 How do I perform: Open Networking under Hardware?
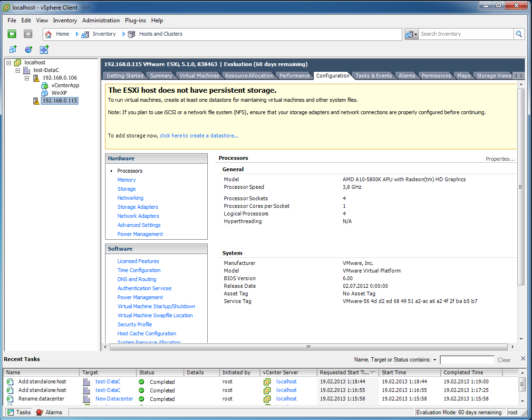130,198
